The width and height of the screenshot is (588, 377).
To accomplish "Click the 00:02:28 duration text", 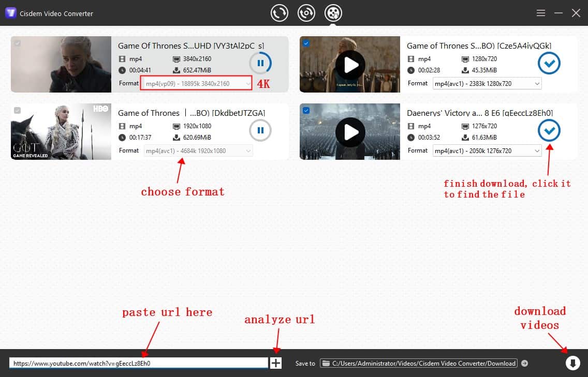I will 429,70.
